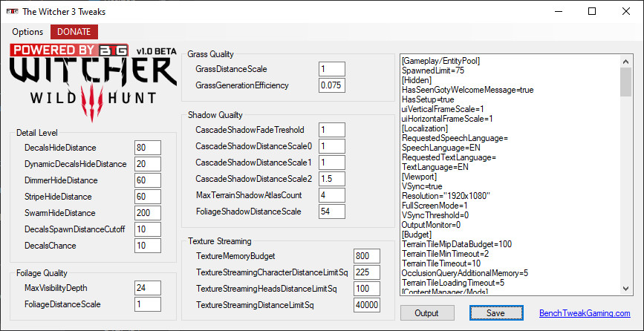The image size is (644, 331).
Task: Focus the GrassDistanceScale input
Action: coord(332,69)
